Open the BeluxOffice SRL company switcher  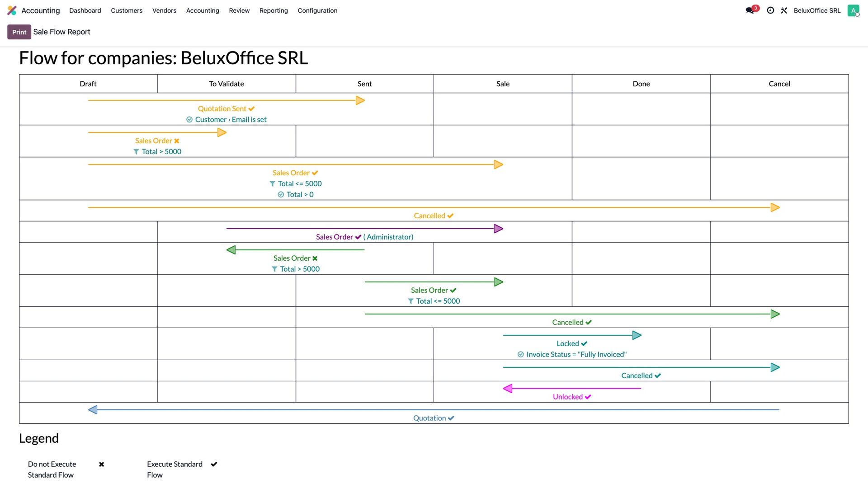[x=817, y=10]
